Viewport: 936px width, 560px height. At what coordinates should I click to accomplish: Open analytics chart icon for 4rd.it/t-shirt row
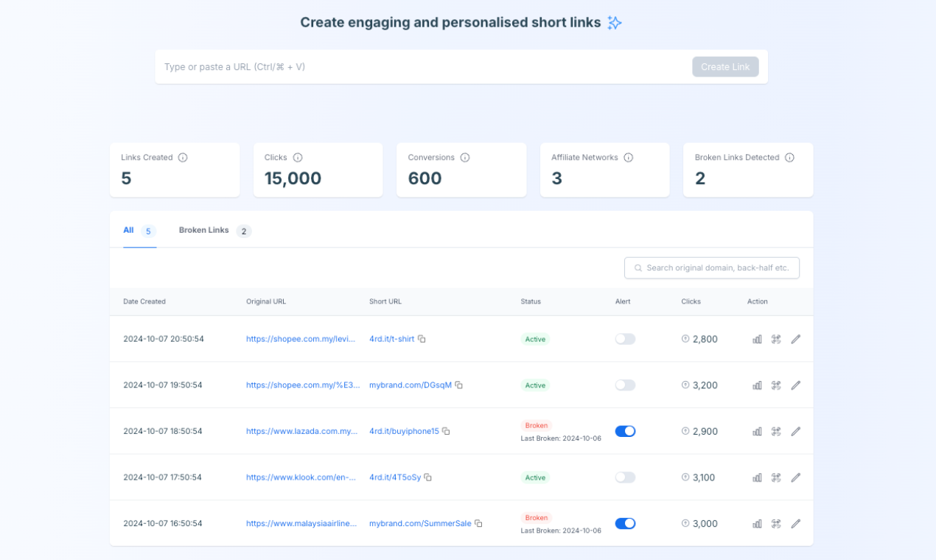click(x=757, y=339)
